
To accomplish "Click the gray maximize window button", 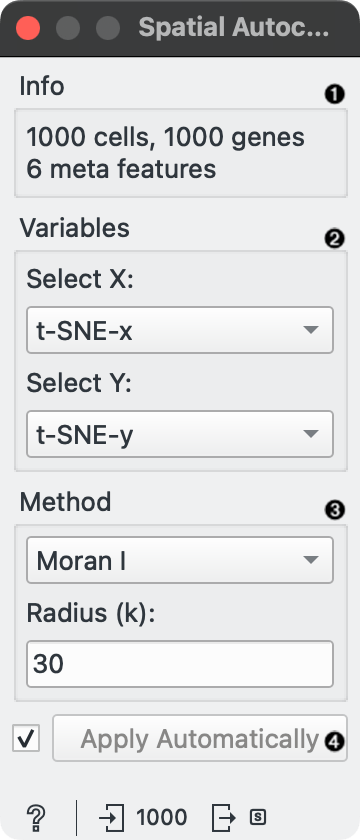I will [x=108, y=28].
